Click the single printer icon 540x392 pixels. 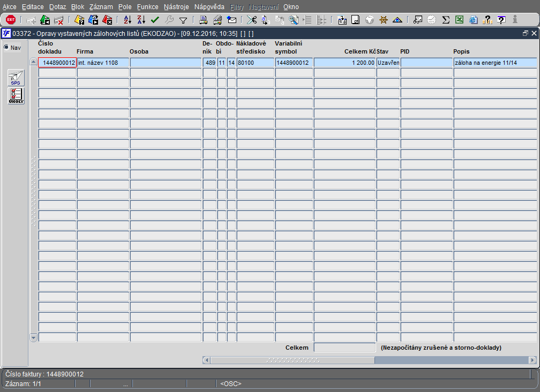204,20
